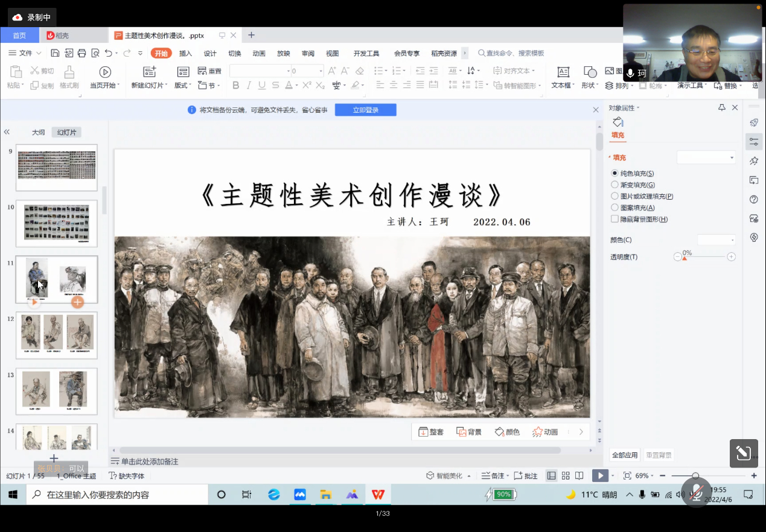
Task: Switch to the Outline pane tab
Action: [38, 132]
